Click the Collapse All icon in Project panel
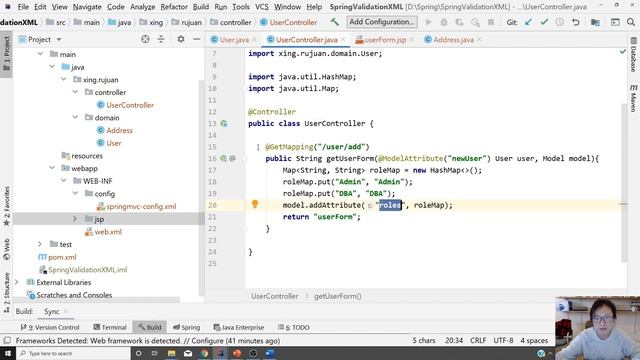Image resolution: width=640 pixels, height=360 pixels. tap(161, 39)
